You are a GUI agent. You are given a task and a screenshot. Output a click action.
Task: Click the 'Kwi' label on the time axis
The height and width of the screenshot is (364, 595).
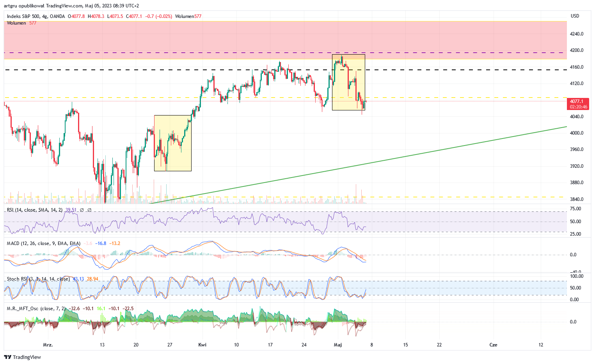[x=202, y=345]
